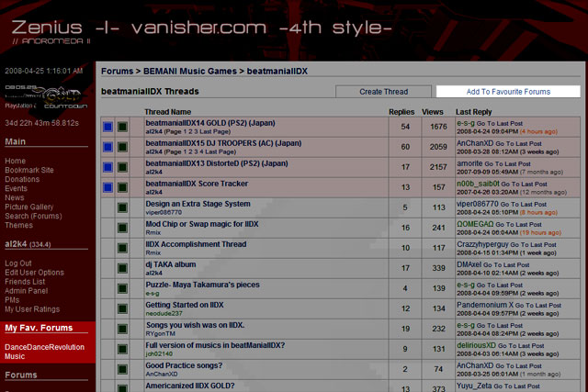
Task: Click blue sticky icon for DJ TROOPERS thread
Action: click(107, 147)
